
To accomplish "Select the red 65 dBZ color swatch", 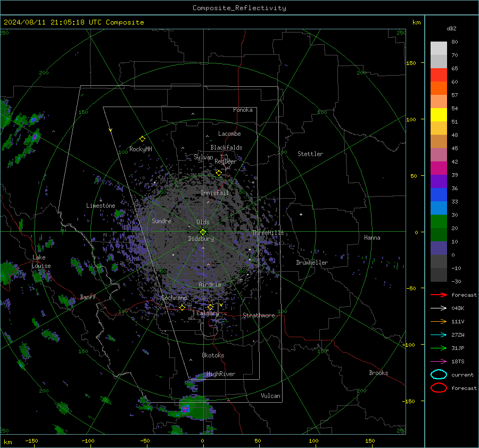I will tap(439, 75).
